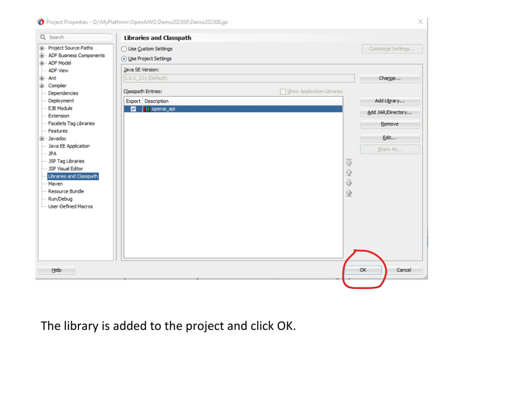Click JDeveloper logo in title bar
The image size is (532, 399).
41,22
